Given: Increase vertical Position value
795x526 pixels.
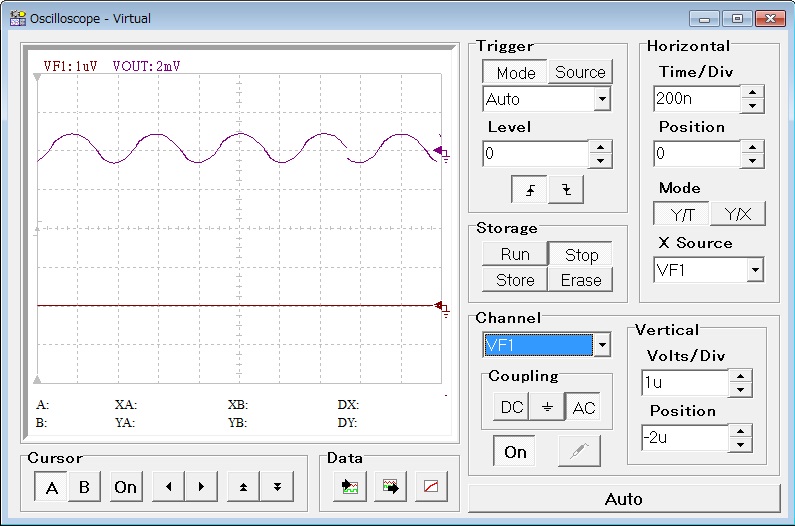Looking at the screenshot, I should click(741, 431).
